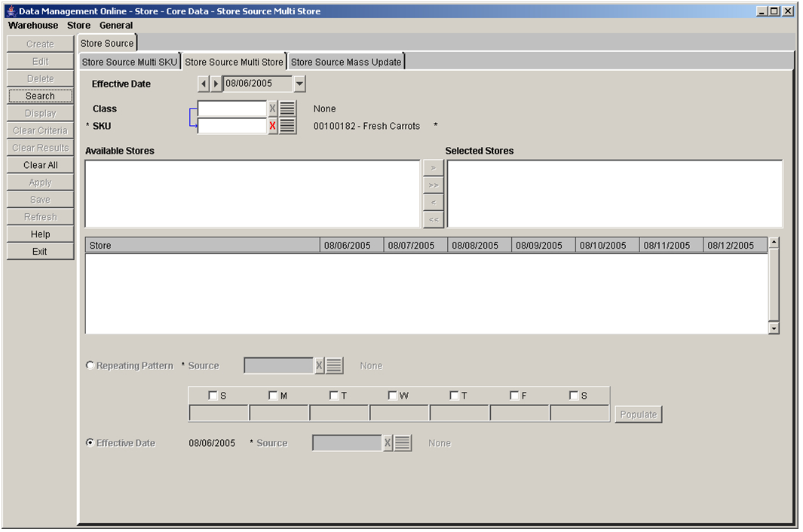The height and width of the screenshot is (532, 803).
Task: Check the Sunday (first S) checkbox
Action: pyautogui.click(x=213, y=396)
